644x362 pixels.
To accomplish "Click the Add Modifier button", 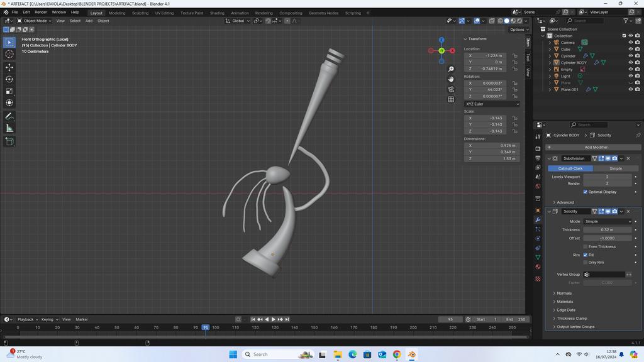I will click(593, 147).
